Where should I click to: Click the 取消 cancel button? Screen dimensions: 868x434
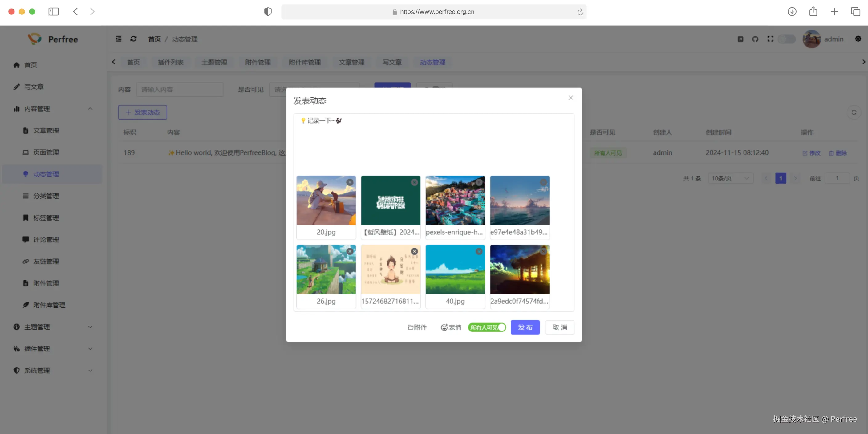[559, 327]
